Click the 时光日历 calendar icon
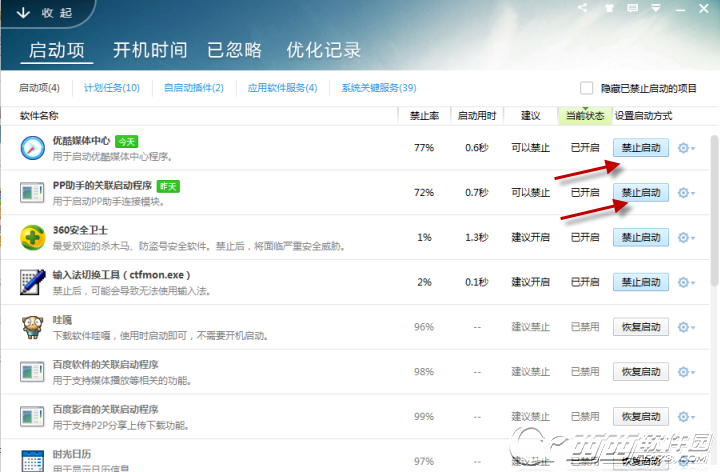The height and width of the screenshot is (472, 720). [33, 461]
